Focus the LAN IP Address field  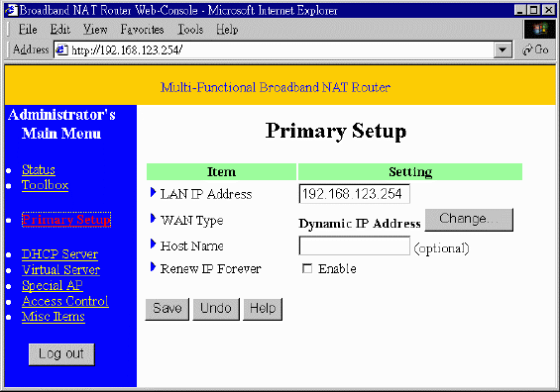pyautogui.click(x=354, y=194)
